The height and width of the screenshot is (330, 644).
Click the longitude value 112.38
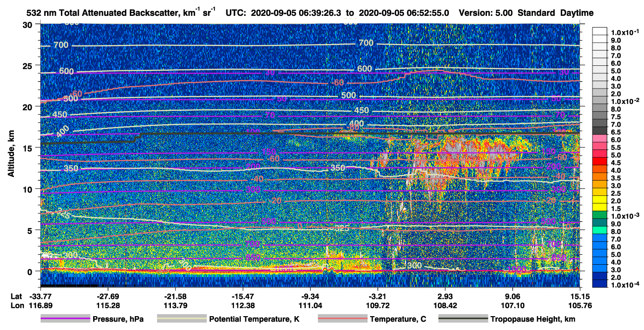(x=243, y=305)
